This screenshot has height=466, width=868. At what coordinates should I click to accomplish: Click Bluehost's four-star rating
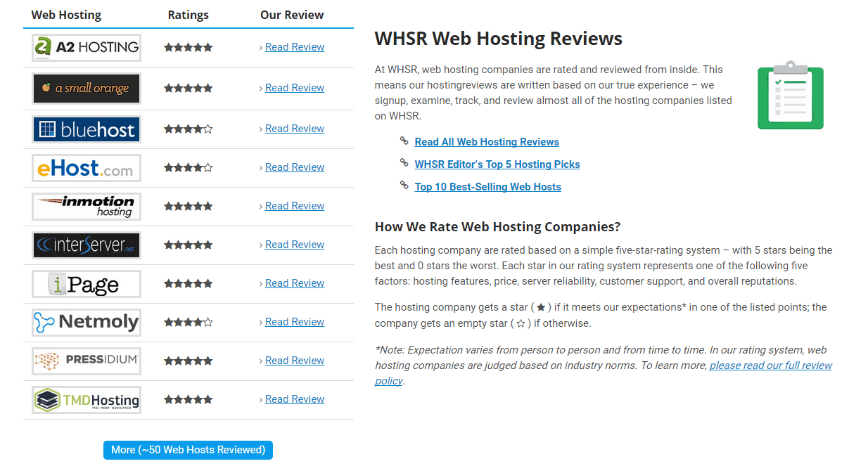click(x=189, y=129)
